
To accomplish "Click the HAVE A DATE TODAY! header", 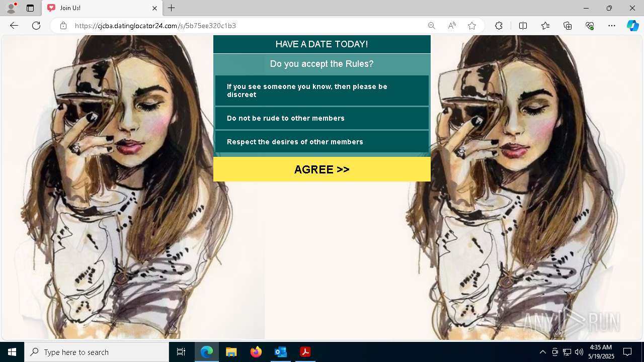I will point(322,44).
